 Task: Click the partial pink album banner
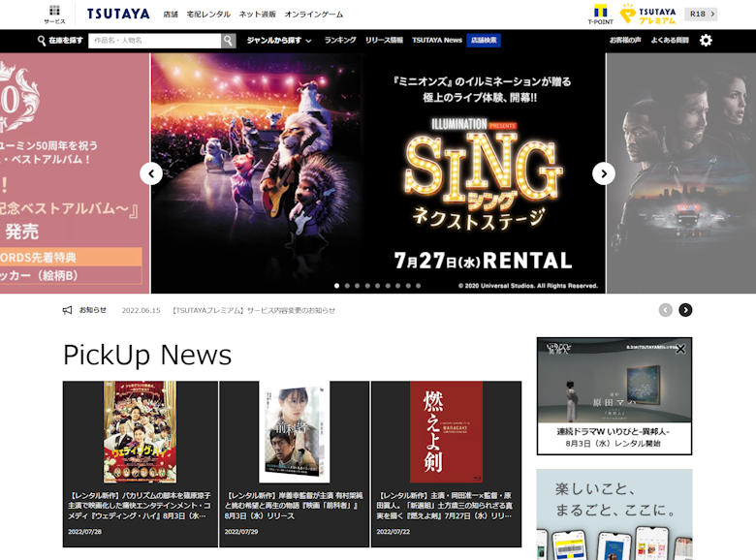pos(75,173)
